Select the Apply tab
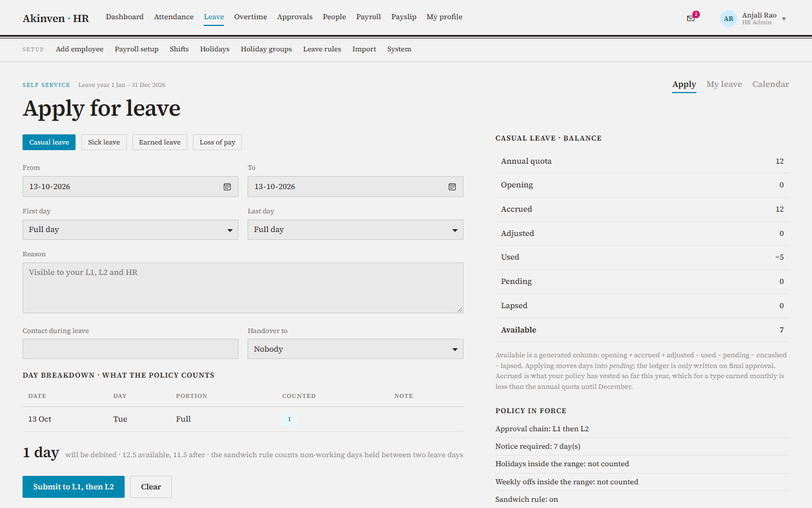 [684, 84]
